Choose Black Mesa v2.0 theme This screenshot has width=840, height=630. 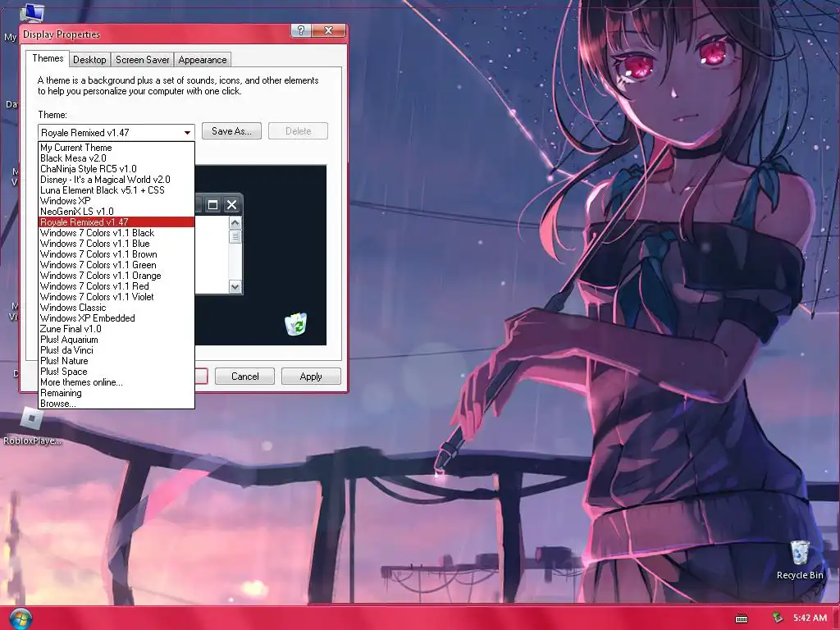pos(116,158)
